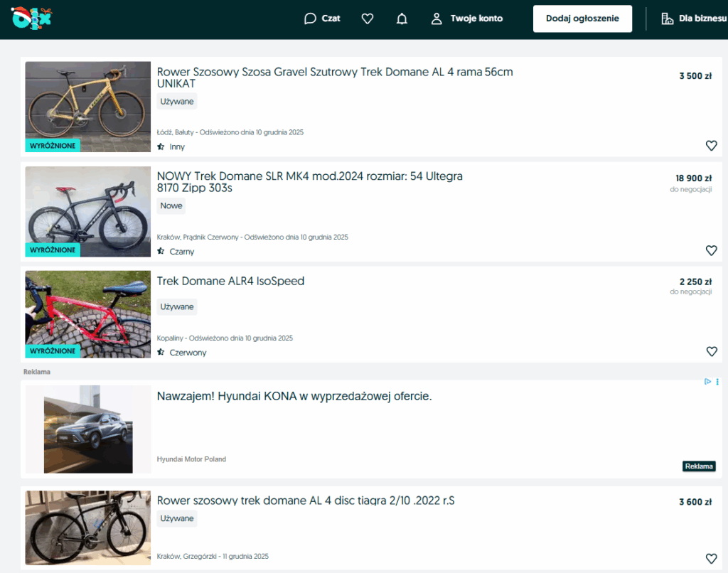Open Rower szosowy trek domane AL 4 disc title

305,500
